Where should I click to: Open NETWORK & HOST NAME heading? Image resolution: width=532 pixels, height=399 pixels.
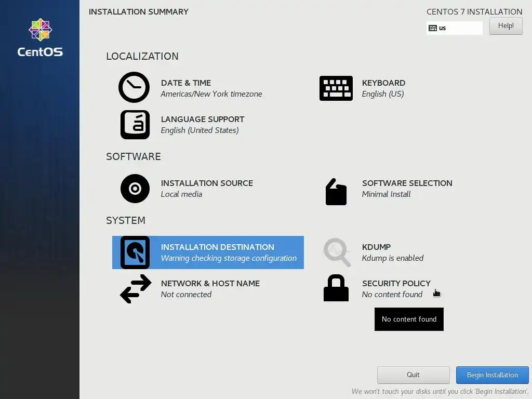210,283
